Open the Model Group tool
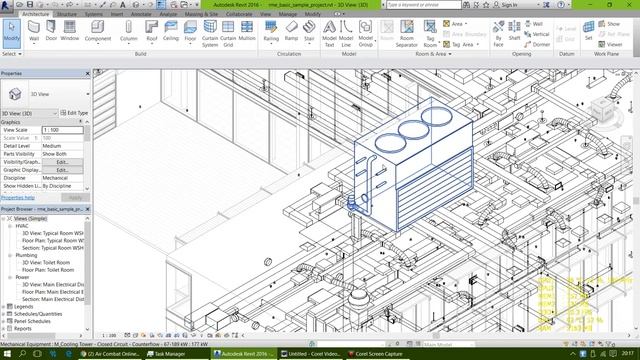640x360 pixels. 366,34
